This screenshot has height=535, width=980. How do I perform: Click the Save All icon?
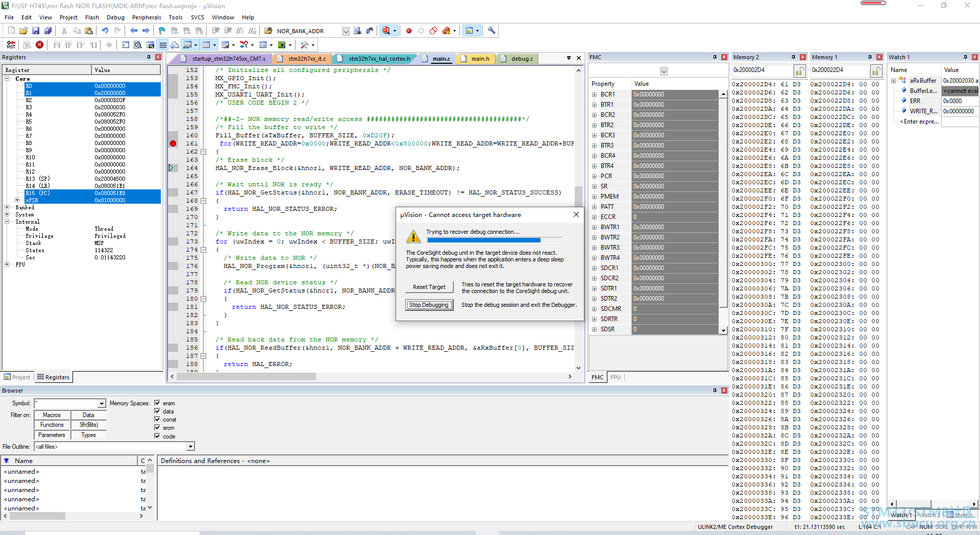click(x=47, y=31)
